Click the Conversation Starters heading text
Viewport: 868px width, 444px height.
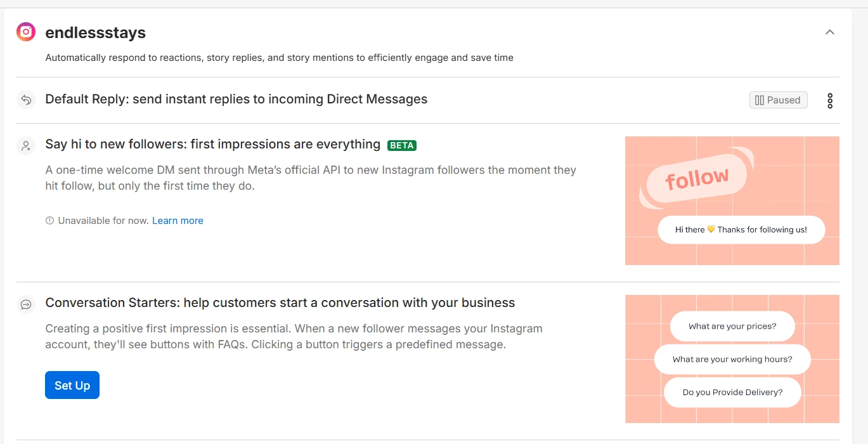(x=280, y=303)
